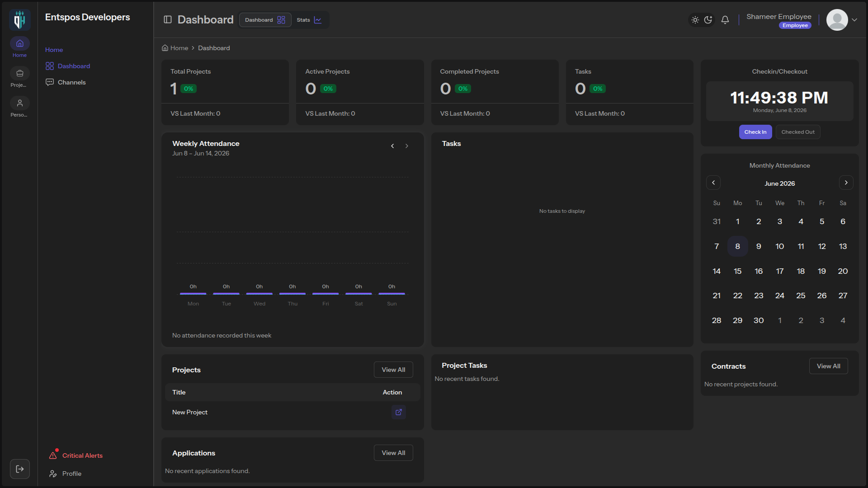Click the Home breadcrumb house icon
The image size is (868, 488).
pos(165,48)
